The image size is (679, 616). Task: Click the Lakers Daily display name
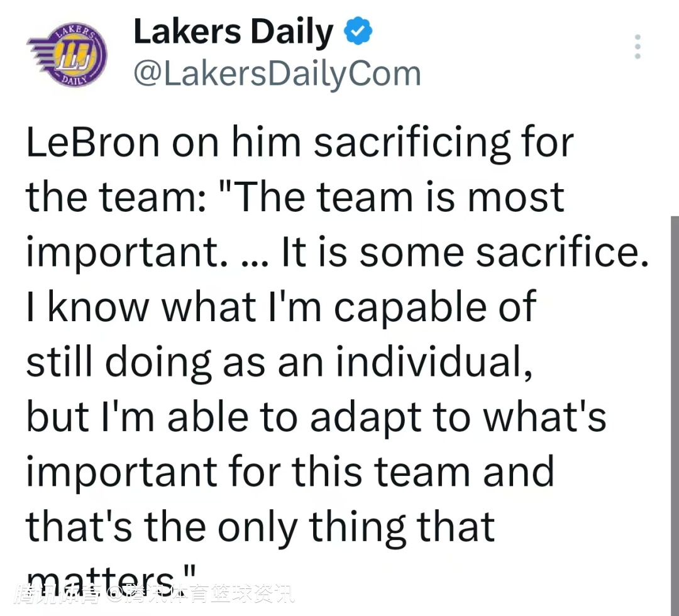pos(233,32)
